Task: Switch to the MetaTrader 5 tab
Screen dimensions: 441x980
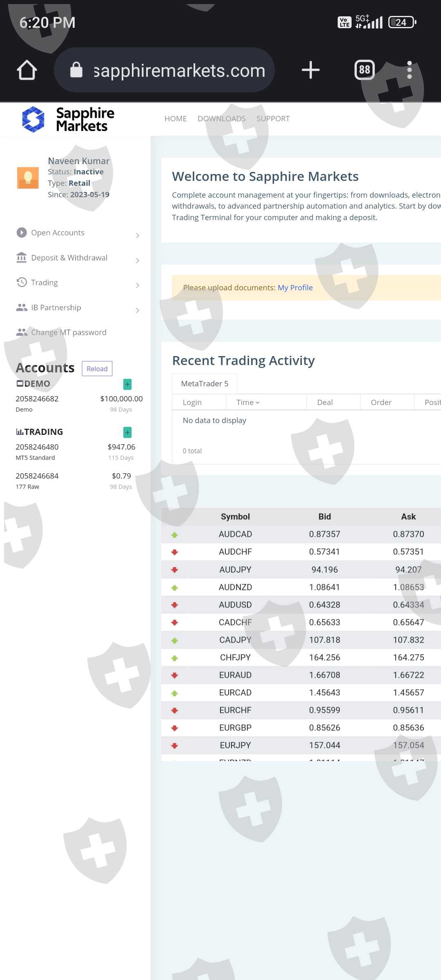Action: [x=205, y=384]
